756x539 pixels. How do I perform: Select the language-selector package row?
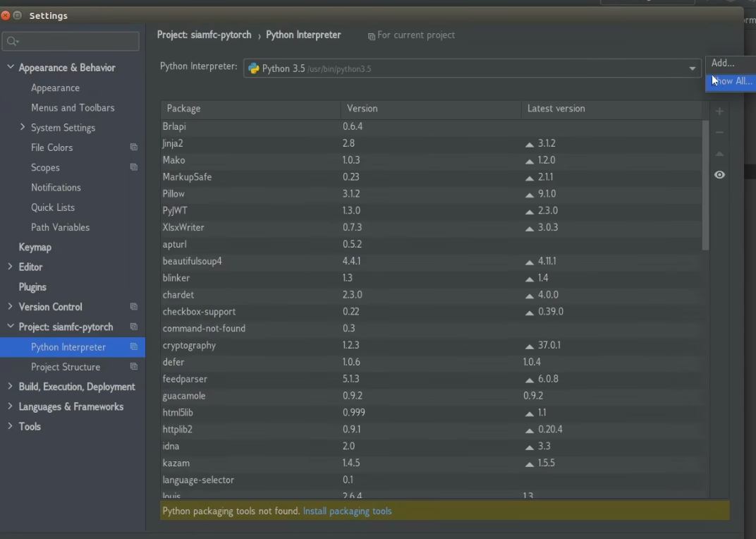tap(431, 480)
